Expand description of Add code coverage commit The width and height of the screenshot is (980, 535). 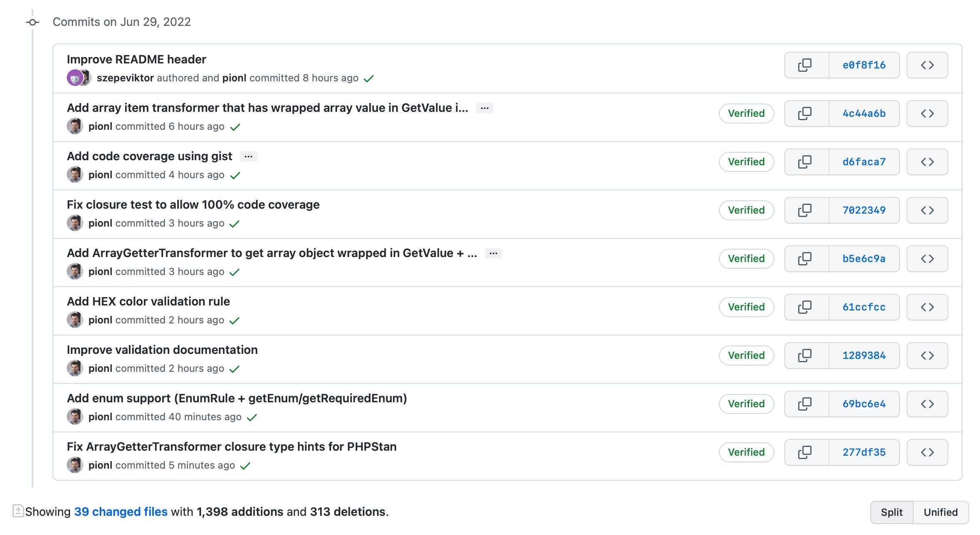pos(249,156)
